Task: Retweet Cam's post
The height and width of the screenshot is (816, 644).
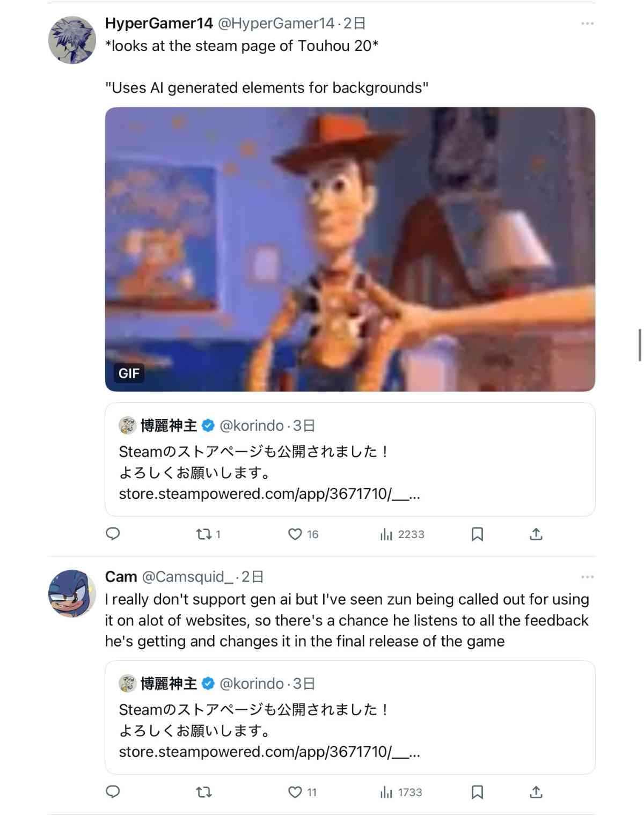Action: tap(204, 792)
